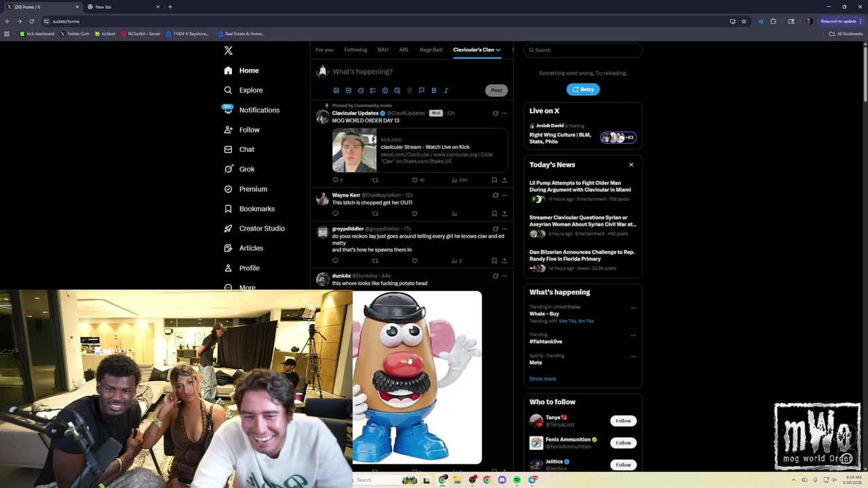Switch to the For you tab

[324, 49]
